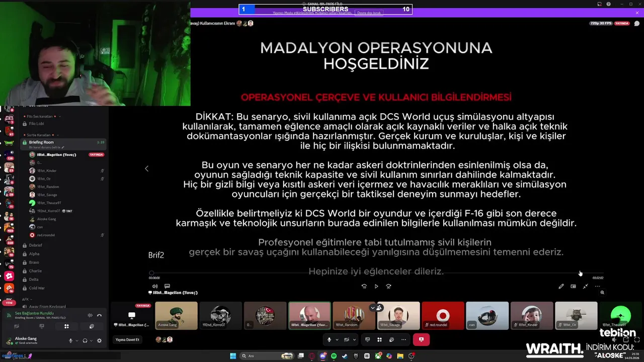Toggle noise suppression waveform icon
Viewport: 644px width, 362px height.
coord(90,315)
